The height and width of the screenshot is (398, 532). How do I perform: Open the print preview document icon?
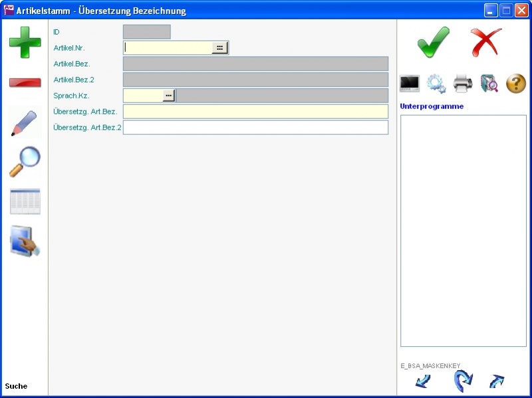(489, 84)
